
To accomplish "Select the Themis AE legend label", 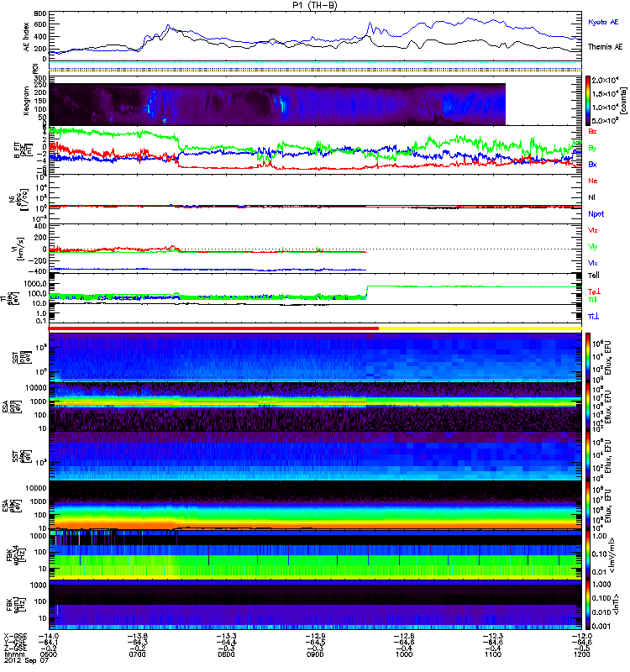I will pyautogui.click(x=605, y=47).
